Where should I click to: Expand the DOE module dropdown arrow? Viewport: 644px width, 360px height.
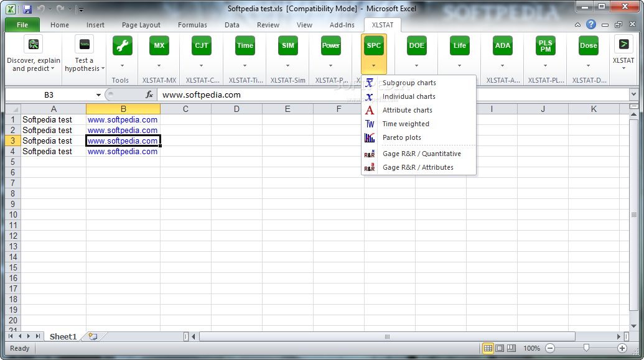pyautogui.click(x=416, y=66)
